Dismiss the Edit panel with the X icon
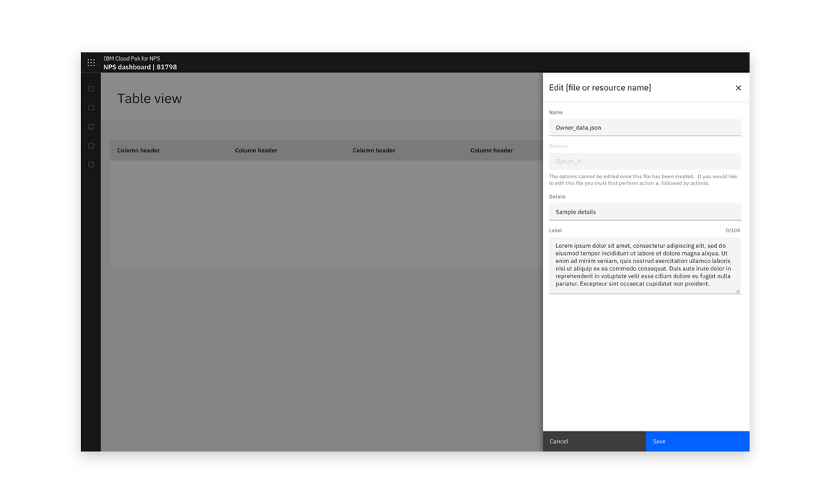 pos(738,87)
